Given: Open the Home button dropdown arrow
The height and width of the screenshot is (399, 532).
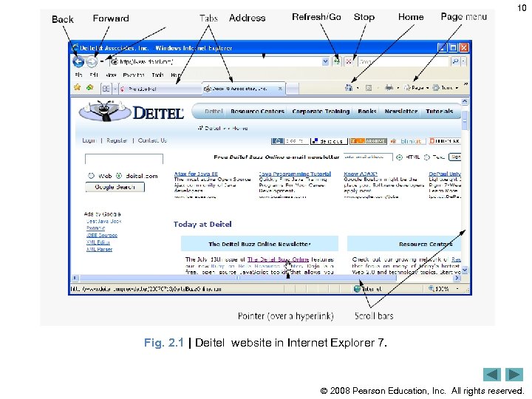Looking at the screenshot, I should pos(358,88).
